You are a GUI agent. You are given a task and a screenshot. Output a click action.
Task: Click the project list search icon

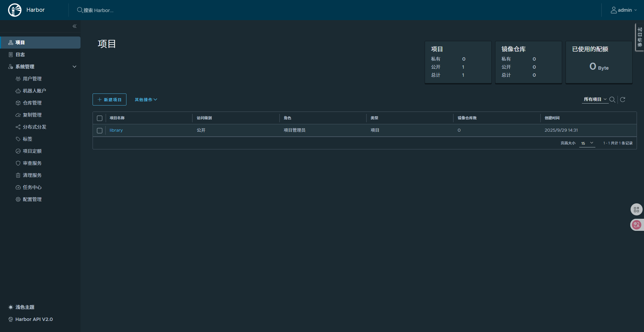coord(612,99)
